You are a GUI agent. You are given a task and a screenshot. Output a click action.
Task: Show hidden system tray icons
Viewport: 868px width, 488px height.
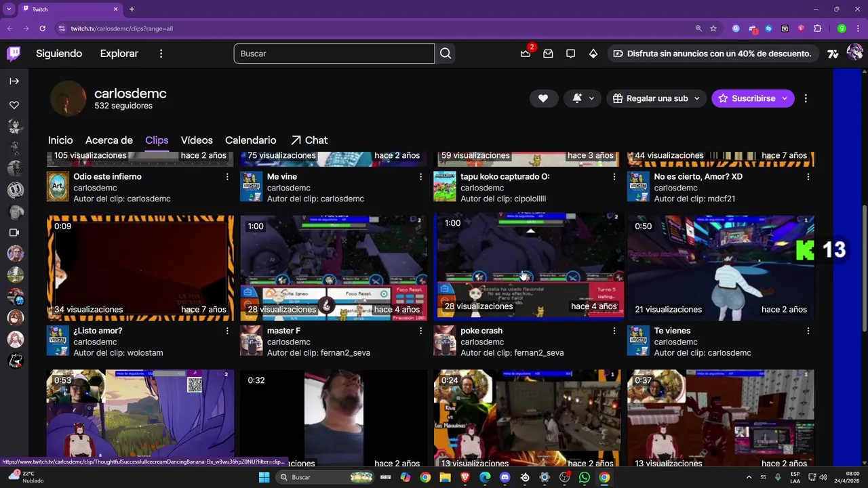point(749,477)
